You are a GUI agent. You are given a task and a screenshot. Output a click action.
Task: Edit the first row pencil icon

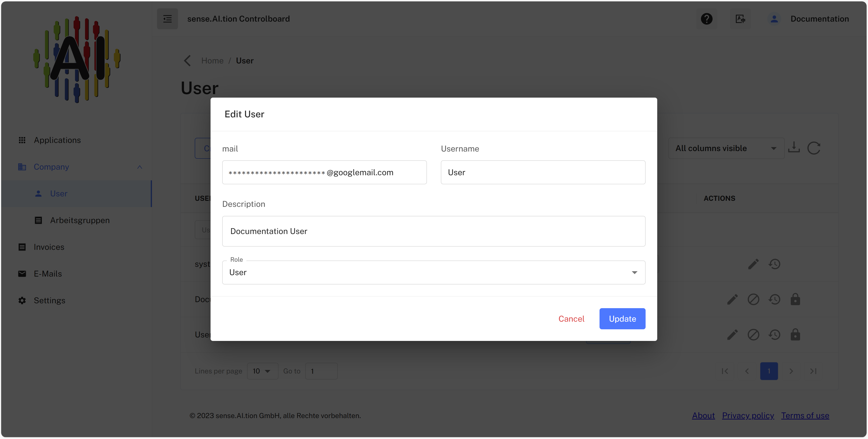click(x=753, y=264)
